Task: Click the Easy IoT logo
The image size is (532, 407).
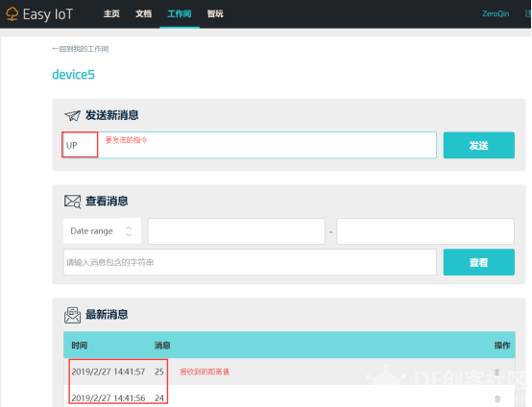Action: tap(39, 14)
